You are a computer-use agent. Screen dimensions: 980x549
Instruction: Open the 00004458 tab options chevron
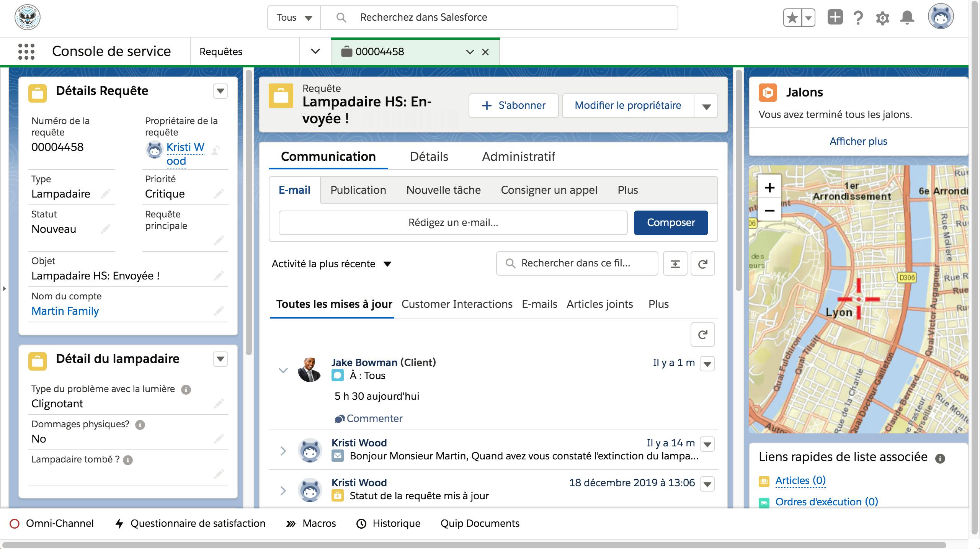click(470, 52)
